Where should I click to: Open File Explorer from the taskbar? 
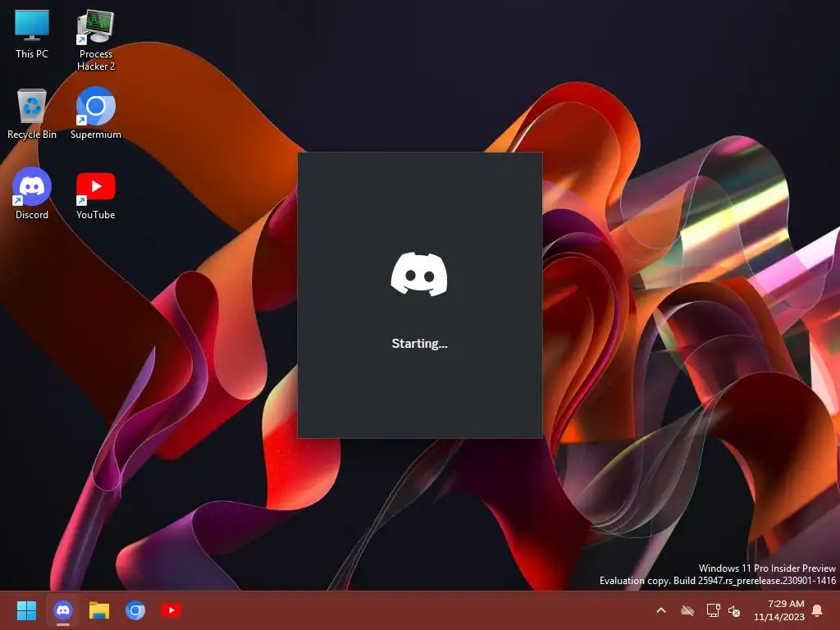pyautogui.click(x=99, y=610)
